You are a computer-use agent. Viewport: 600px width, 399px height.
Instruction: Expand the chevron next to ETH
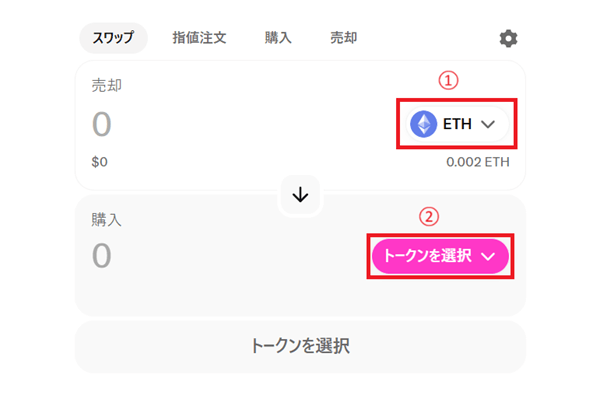[488, 124]
